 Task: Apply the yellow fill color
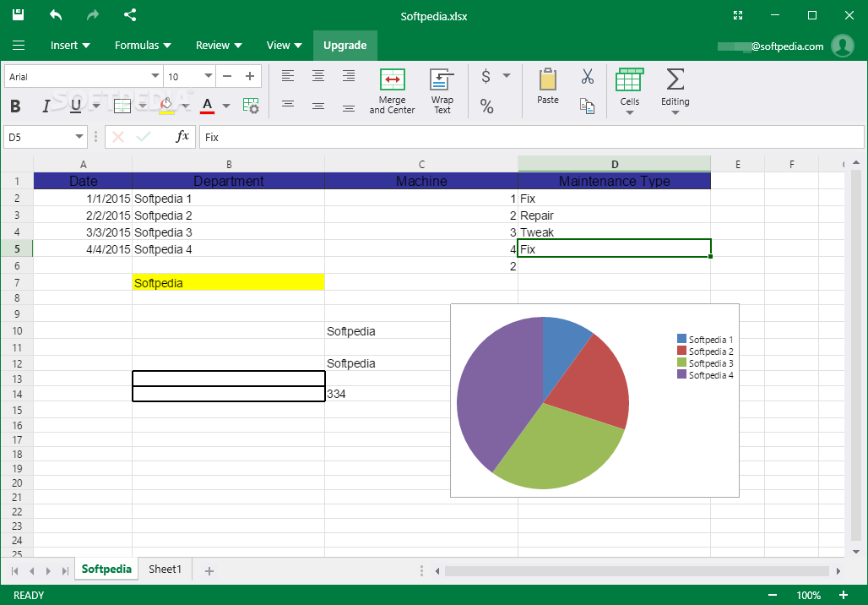coord(166,106)
